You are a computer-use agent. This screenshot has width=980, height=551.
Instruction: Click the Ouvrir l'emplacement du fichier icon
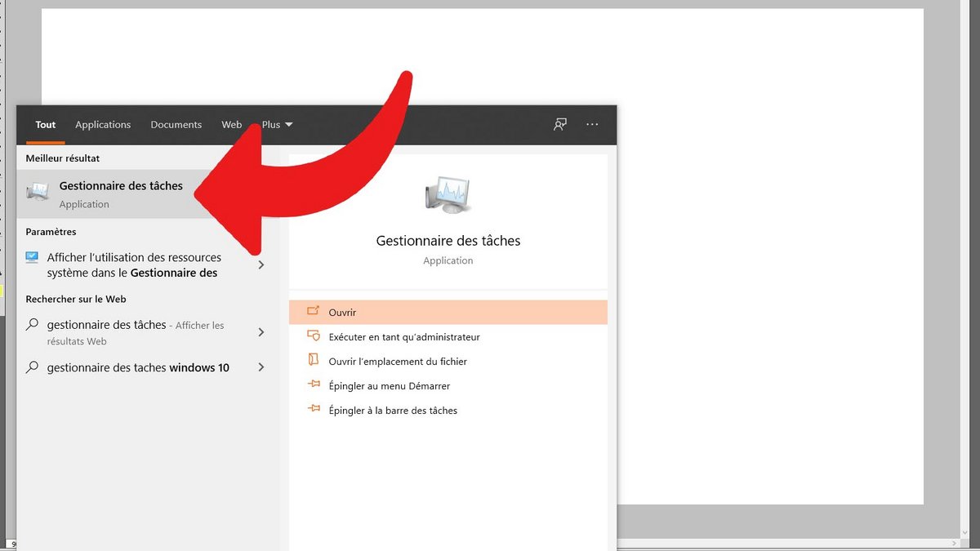coord(313,361)
